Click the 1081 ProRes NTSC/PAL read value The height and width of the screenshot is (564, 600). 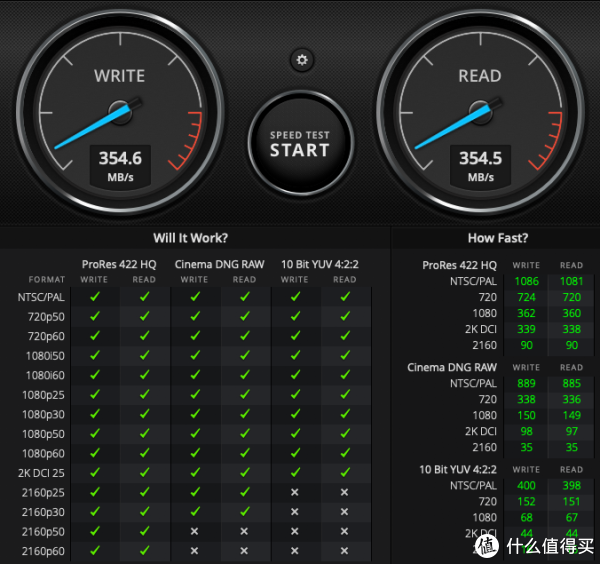click(x=572, y=281)
